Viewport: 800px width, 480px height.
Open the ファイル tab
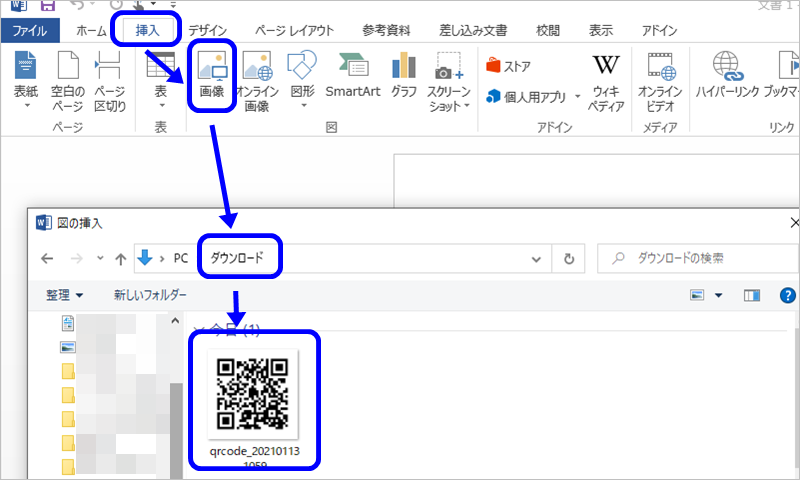(x=30, y=31)
